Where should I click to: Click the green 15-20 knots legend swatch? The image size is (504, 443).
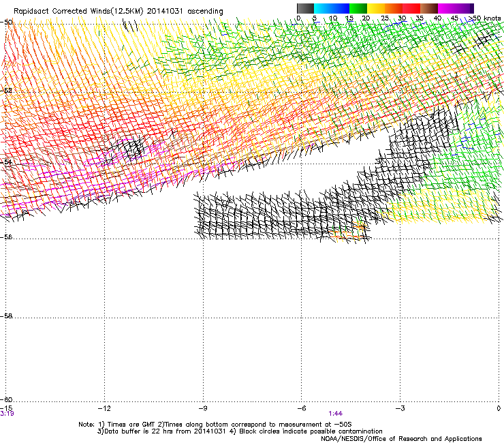pos(358,8)
